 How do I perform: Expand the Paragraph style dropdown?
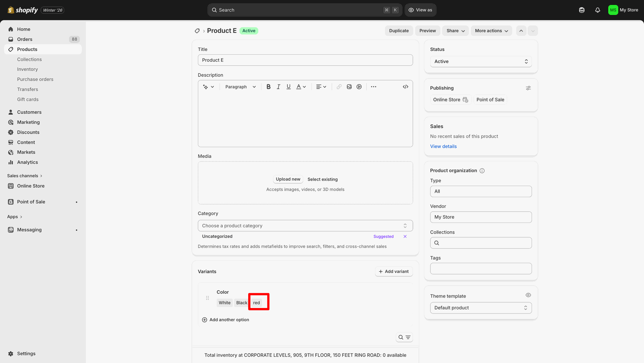pos(240,87)
